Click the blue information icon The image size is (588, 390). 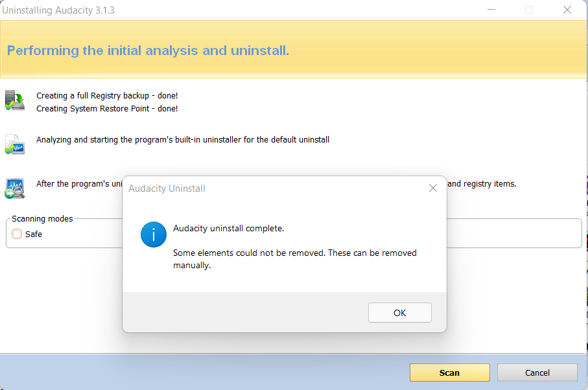click(154, 235)
